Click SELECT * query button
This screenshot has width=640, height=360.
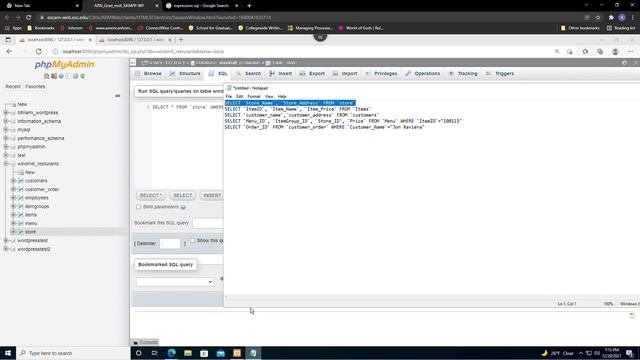[151, 196]
